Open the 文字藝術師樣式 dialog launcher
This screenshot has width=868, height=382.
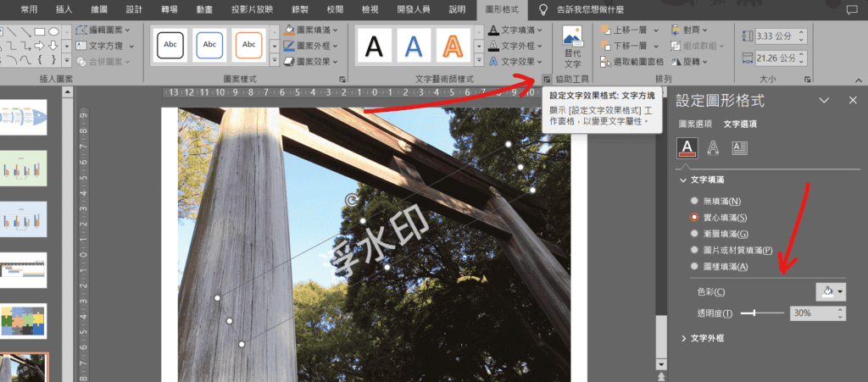point(547,79)
